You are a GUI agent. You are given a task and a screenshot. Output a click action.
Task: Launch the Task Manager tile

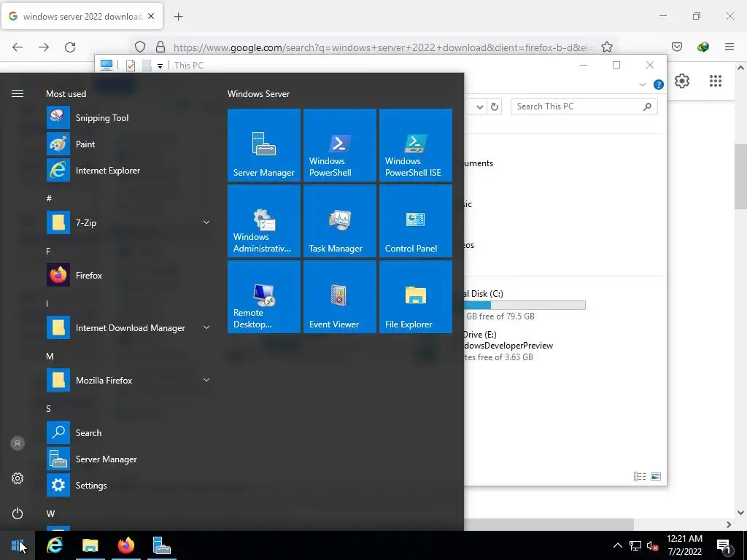click(x=340, y=221)
